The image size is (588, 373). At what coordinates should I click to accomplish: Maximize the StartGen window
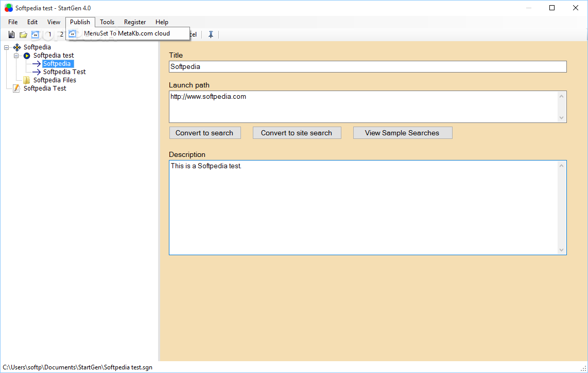pyautogui.click(x=552, y=8)
